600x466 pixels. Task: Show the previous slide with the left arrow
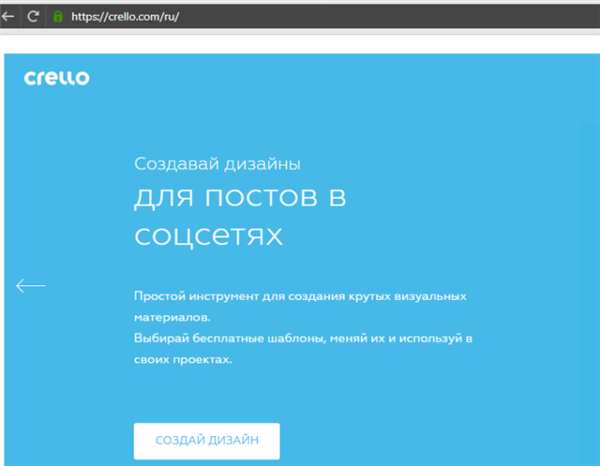coord(31,285)
